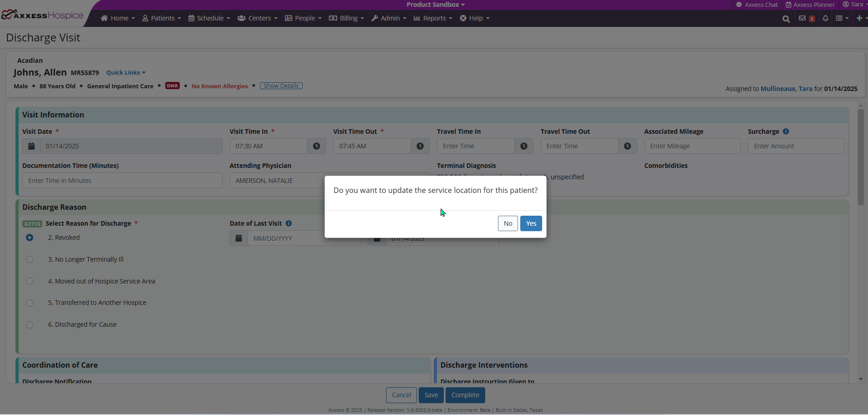Click the Documentation Time minutes field

pos(122,181)
